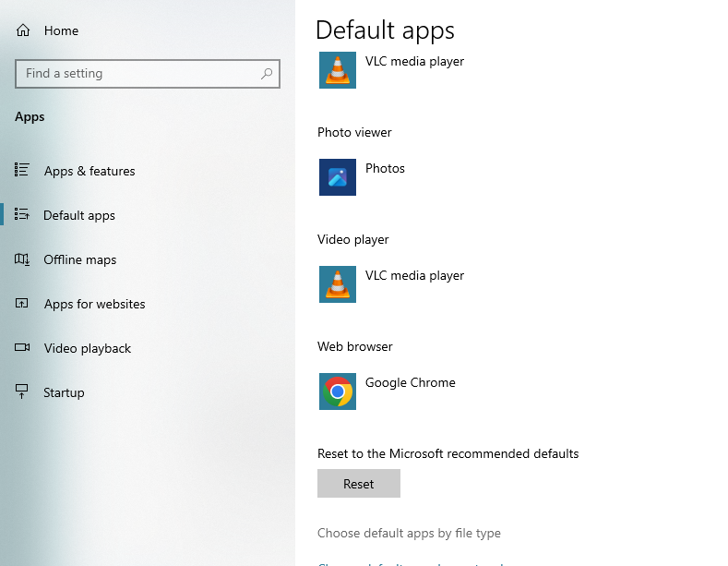
Task: Click the Google Chrome icon under Web browser
Action: (338, 391)
